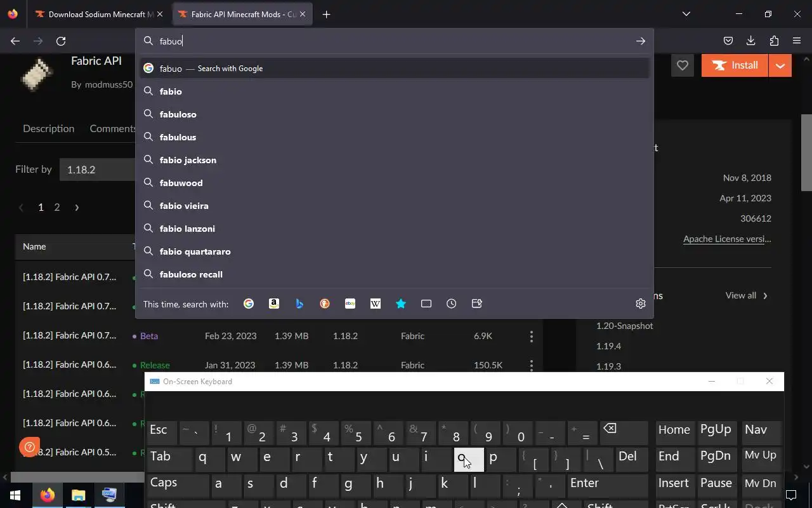Tap the 'p' key on the on-screen keyboard
Screen dimensions: 812x508
[x=501, y=458]
